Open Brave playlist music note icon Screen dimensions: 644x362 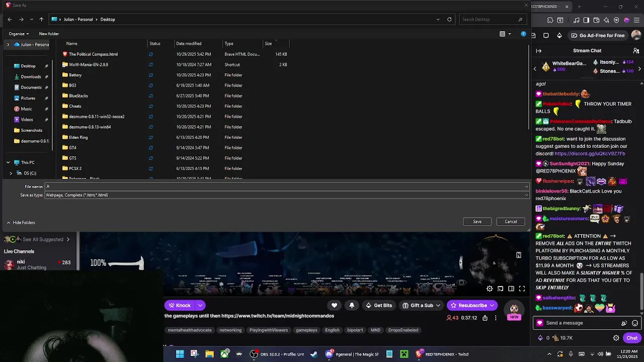[x=577, y=20]
